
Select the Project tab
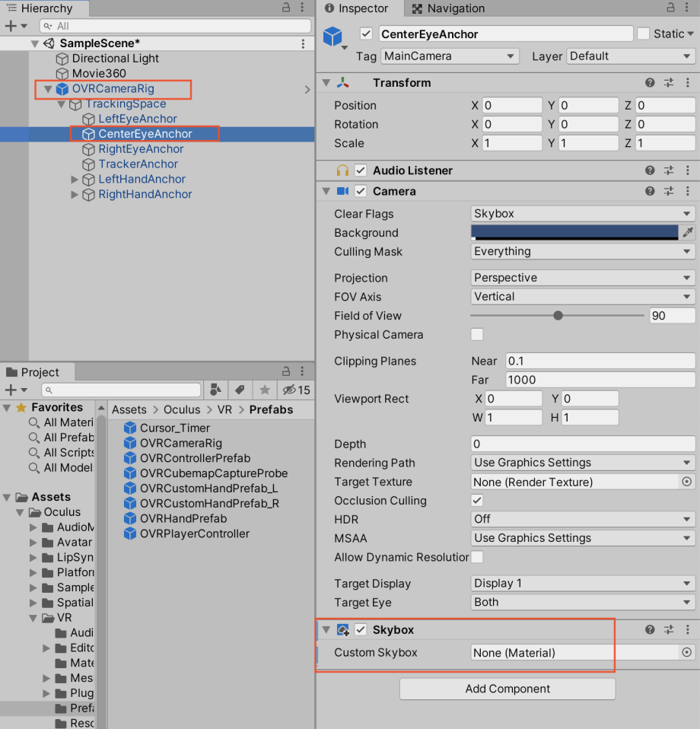[x=33, y=372]
